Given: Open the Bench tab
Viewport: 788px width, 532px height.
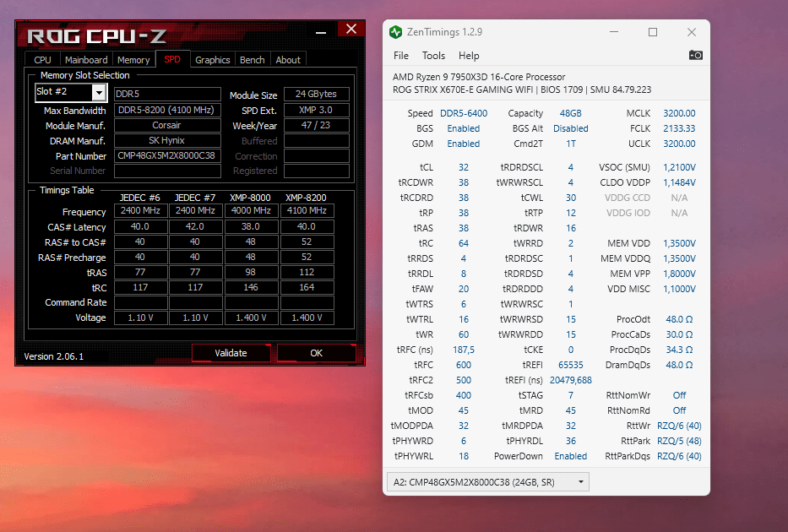Looking at the screenshot, I should [253, 60].
